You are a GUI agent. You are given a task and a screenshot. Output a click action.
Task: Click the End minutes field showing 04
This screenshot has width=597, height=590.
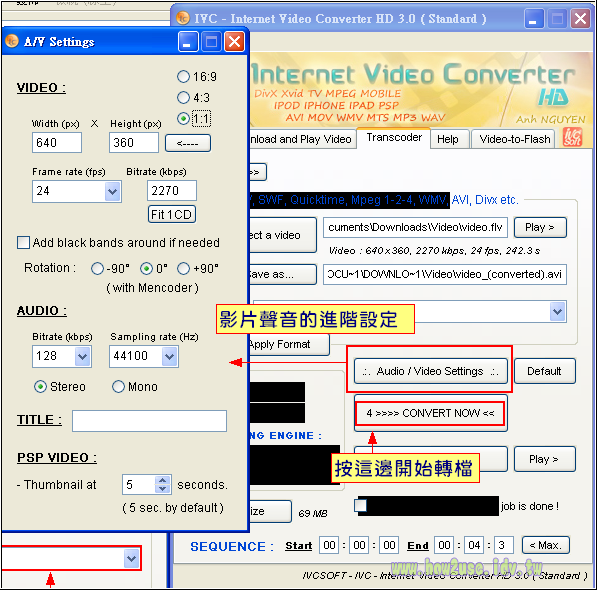click(x=474, y=545)
